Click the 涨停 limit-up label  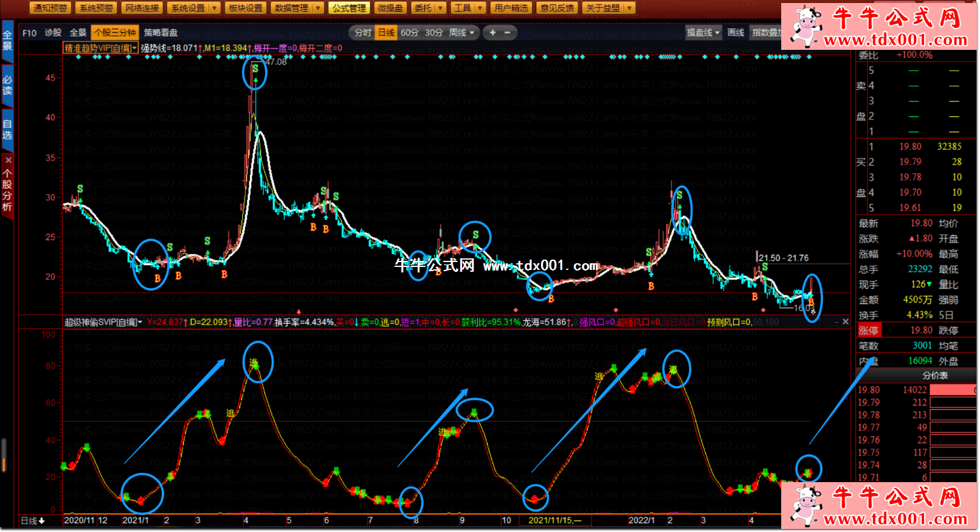click(868, 330)
